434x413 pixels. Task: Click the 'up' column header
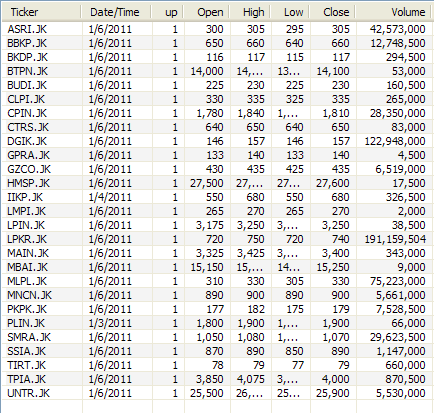tap(167, 12)
